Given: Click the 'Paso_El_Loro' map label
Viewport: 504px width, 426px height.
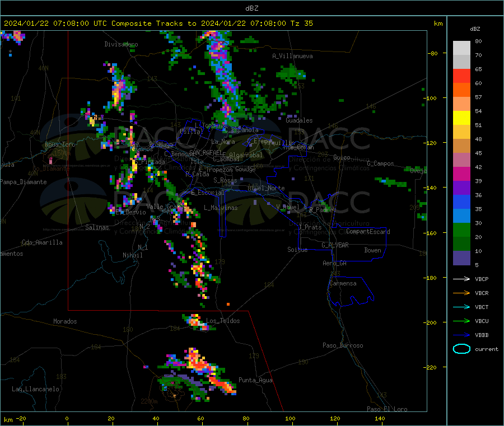Looking at the screenshot, I should click(388, 409).
